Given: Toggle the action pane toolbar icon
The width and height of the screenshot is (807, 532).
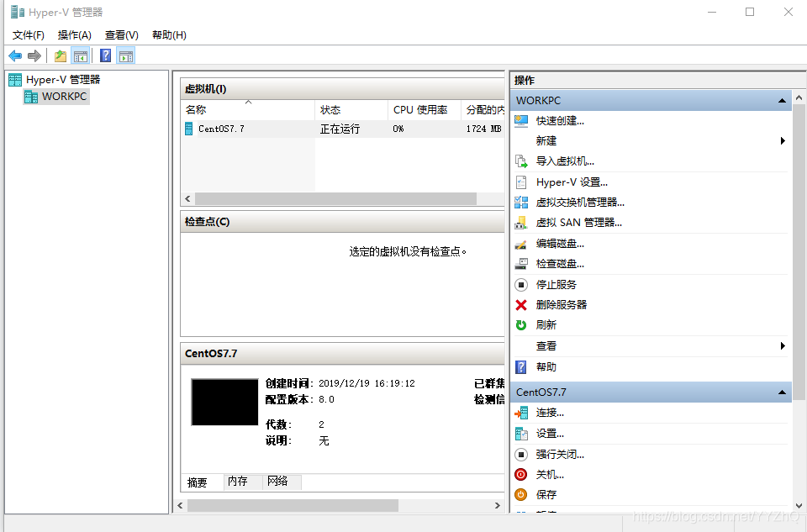Looking at the screenshot, I should [125, 55].
